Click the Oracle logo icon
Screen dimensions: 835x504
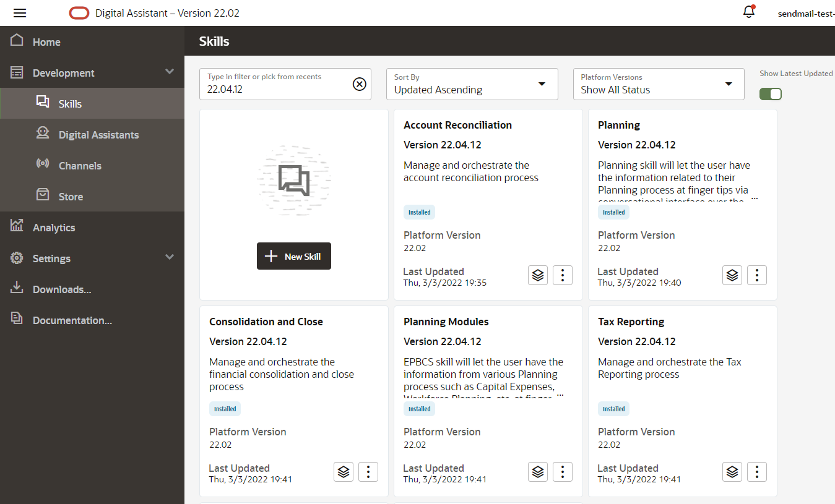[x=79, y=13]
